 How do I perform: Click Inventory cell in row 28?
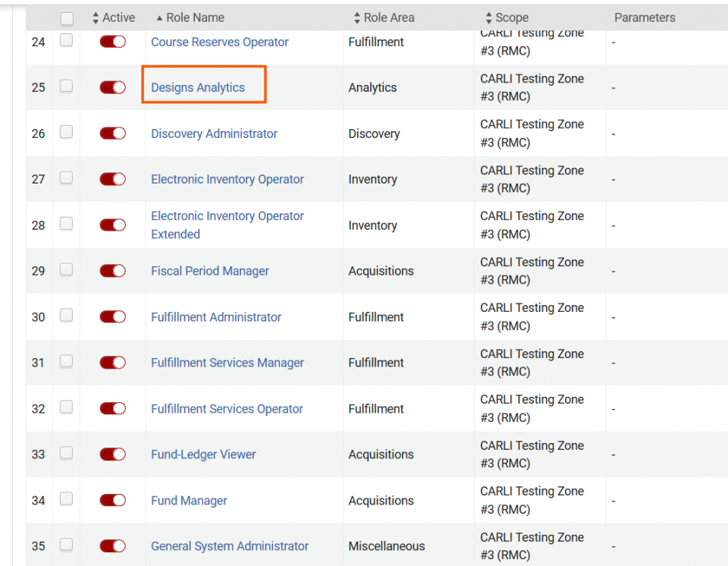pyautogui.click(x=373, y=225)
